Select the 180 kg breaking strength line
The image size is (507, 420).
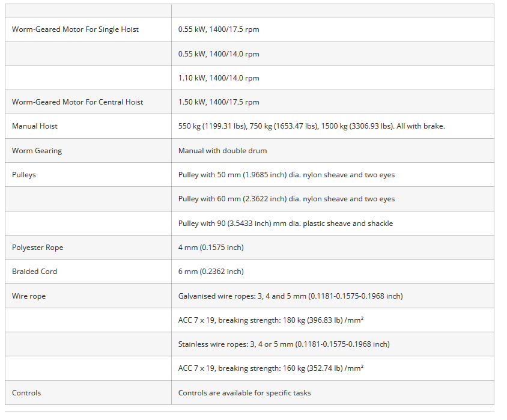click(x=270, y=320)
